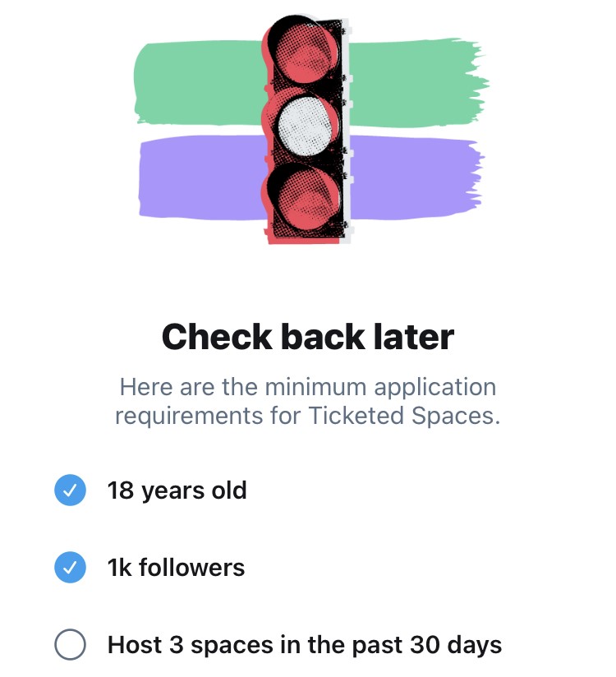Click the "Here are the minimum application" line
This screenshot has height=677, width=616.
(308, 386)
